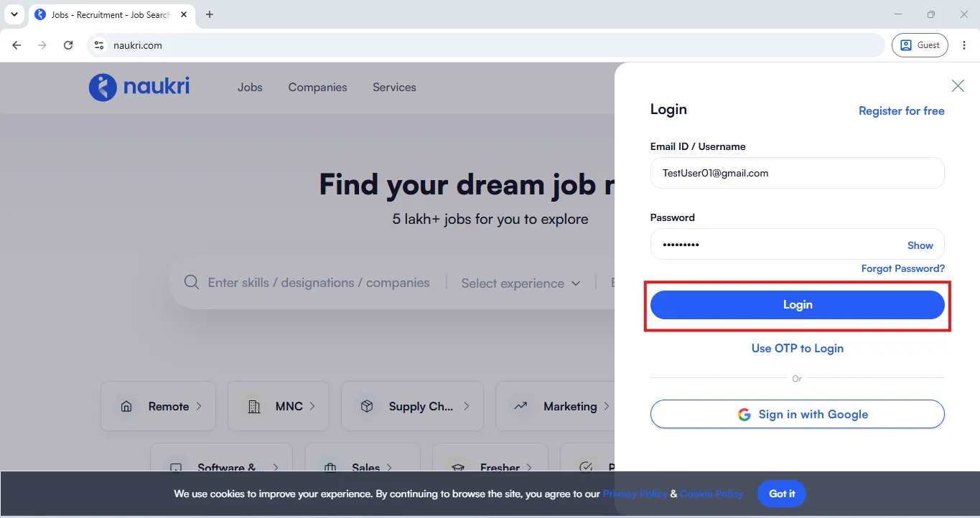980x518 pixels.
Task: Open Chrome menu three dots
Action: pos(963,45)
